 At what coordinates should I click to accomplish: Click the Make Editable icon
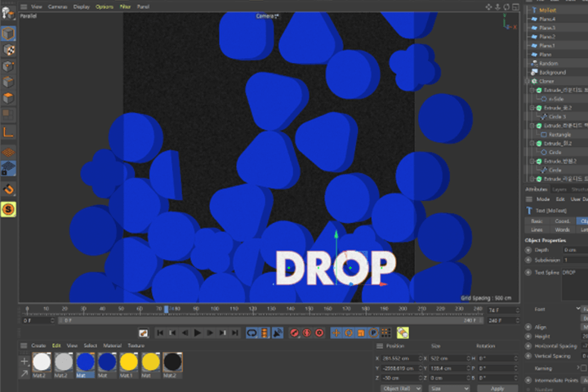(x=8, y=13)
